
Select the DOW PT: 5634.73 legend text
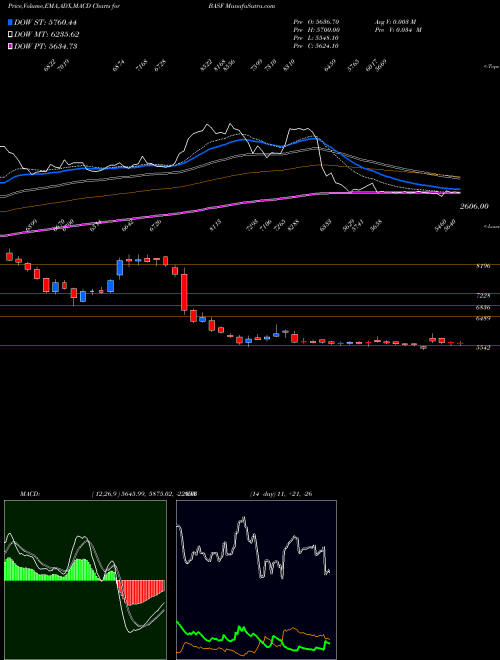click(x=45, y=46)
